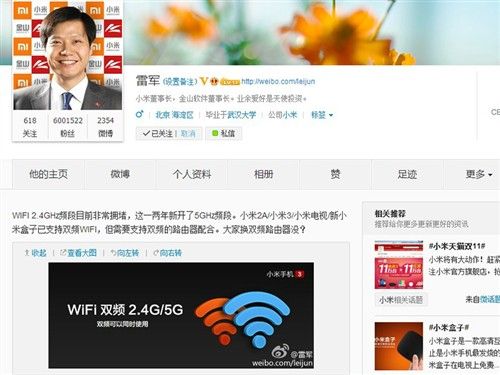Collapse the image with 收起
500x375 pixels.
point(35,253)
